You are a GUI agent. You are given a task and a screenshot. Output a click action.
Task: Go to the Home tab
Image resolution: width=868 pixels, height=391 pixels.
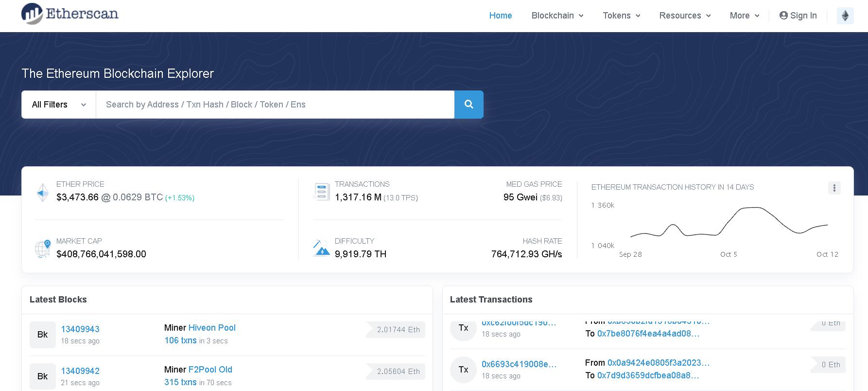click(x=501, y=16)
